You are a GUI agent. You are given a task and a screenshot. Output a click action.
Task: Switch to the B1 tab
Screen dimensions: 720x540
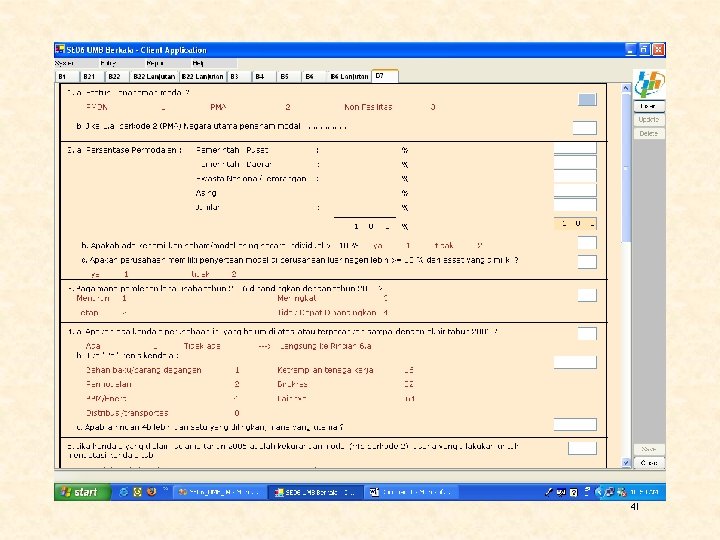click(x=67, y=76)
